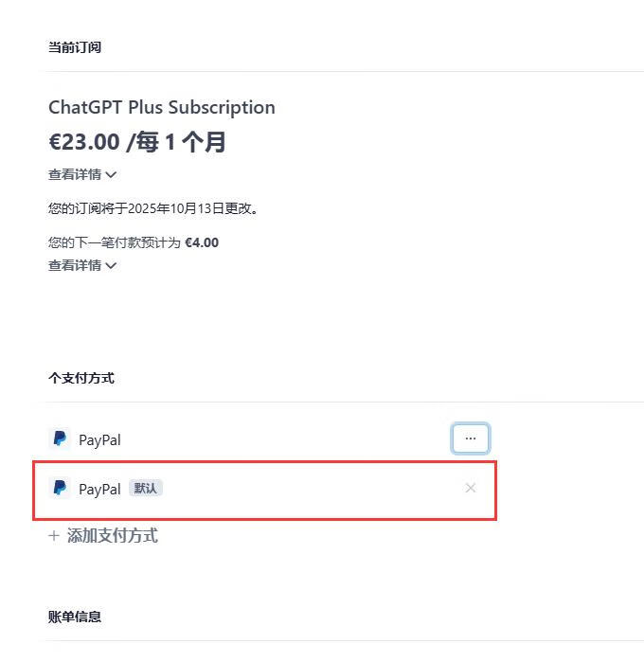This screenshot has width=644, height=662.
Task: Click the 账单信息 section heading
Action: (75, 617)
